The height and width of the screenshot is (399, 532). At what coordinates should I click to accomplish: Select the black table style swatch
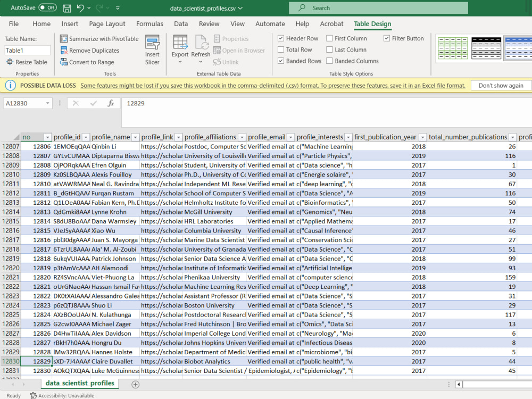pyautogui.click(x=486, y=48)
